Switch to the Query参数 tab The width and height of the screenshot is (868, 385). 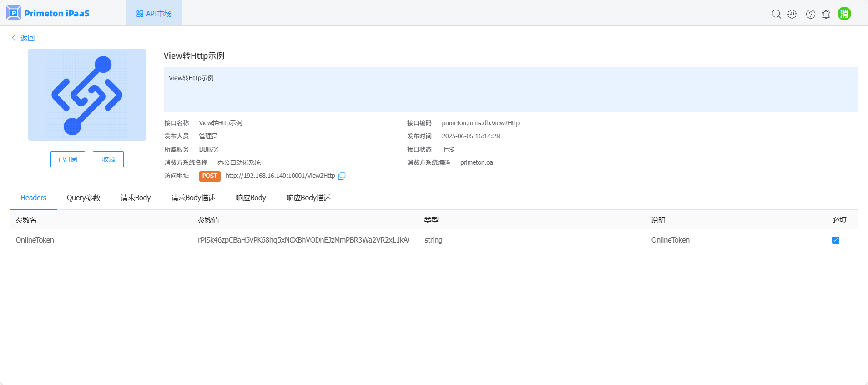coord(83,198)
